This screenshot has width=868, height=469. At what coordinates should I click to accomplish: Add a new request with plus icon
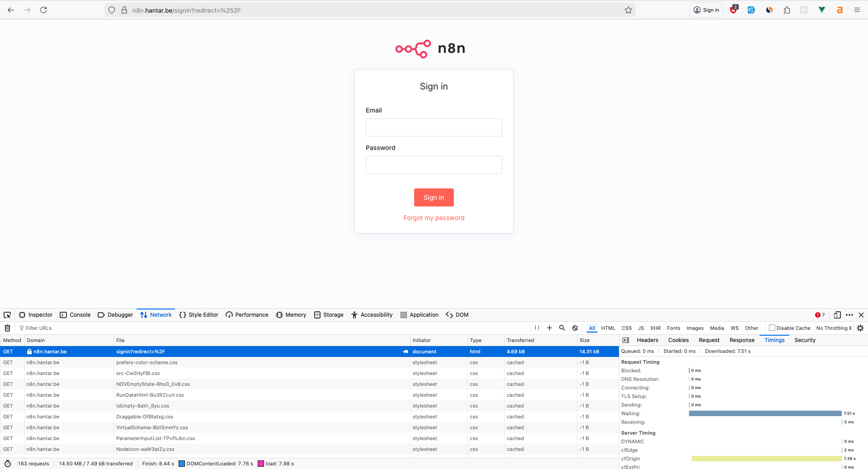point(550,328)
